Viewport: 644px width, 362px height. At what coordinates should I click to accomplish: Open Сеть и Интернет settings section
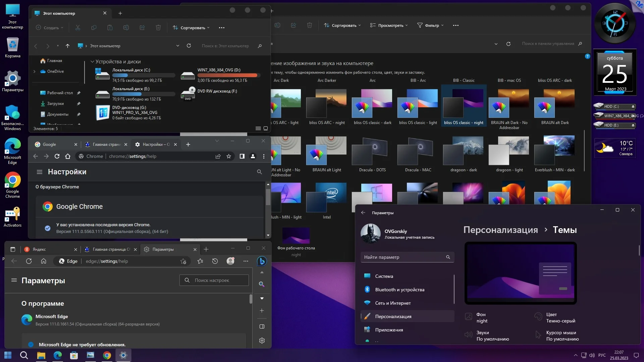[x=393, y=303]
